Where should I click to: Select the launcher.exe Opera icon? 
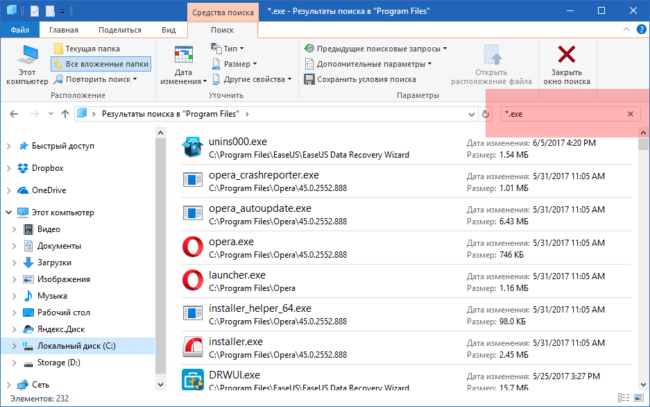coord(193,280)
